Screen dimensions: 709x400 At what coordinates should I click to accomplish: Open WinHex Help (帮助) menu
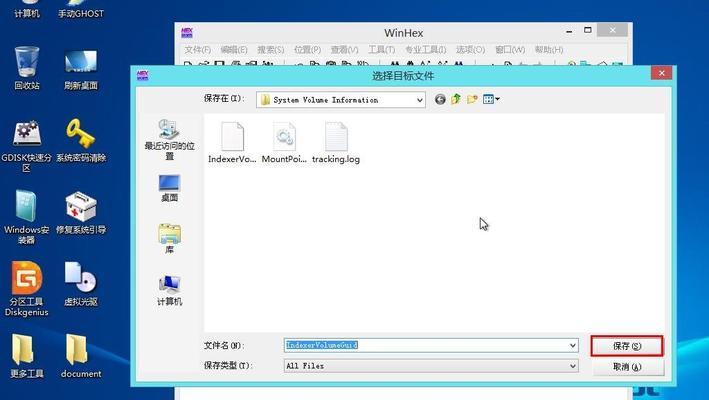(x=548, y=50)
